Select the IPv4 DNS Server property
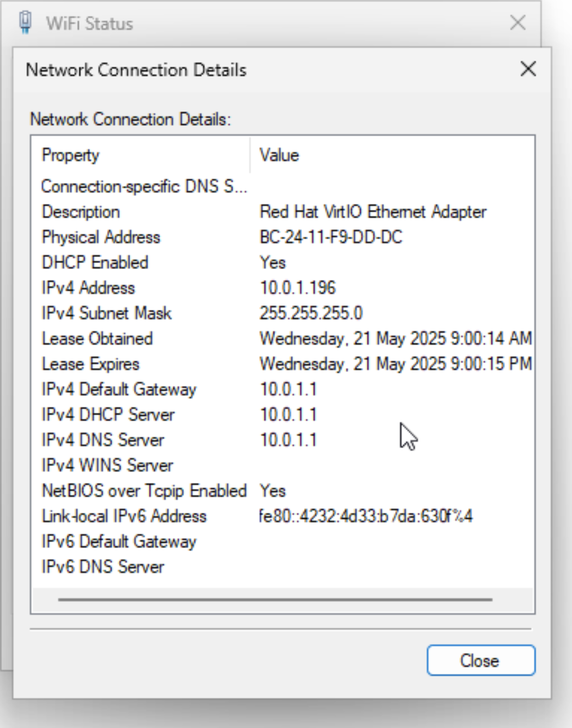 click(103, 440)
